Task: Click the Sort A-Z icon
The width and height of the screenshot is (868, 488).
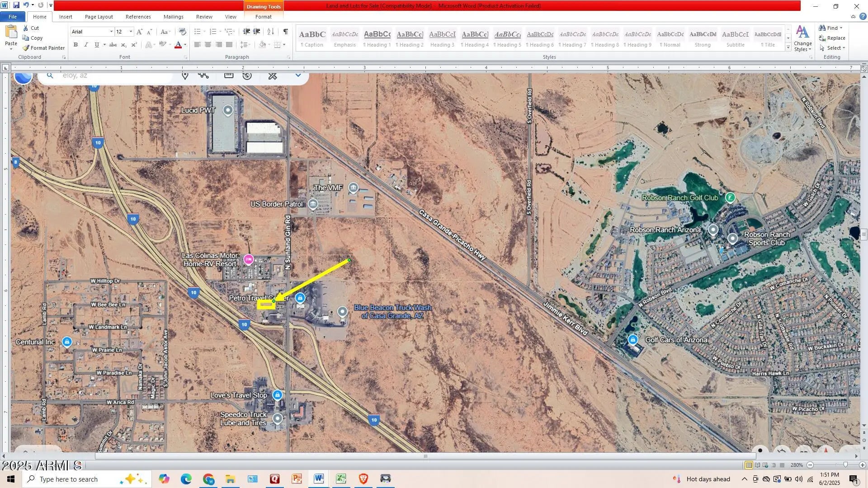Action: 270,32
